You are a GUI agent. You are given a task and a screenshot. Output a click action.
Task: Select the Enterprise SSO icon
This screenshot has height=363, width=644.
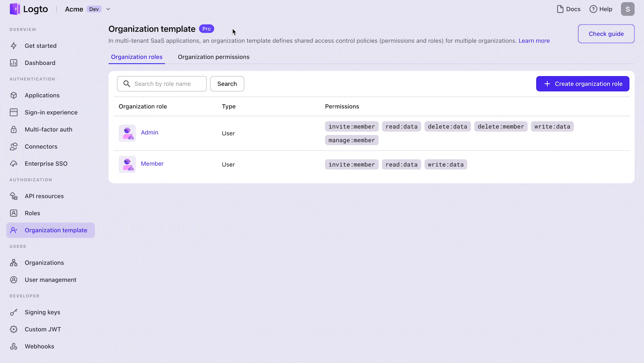click(14, 163)
